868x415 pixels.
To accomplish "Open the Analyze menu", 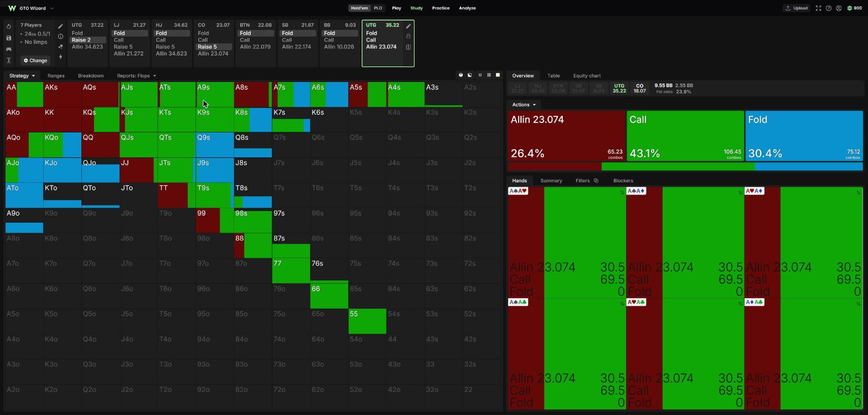I will (x=467, y=8).
